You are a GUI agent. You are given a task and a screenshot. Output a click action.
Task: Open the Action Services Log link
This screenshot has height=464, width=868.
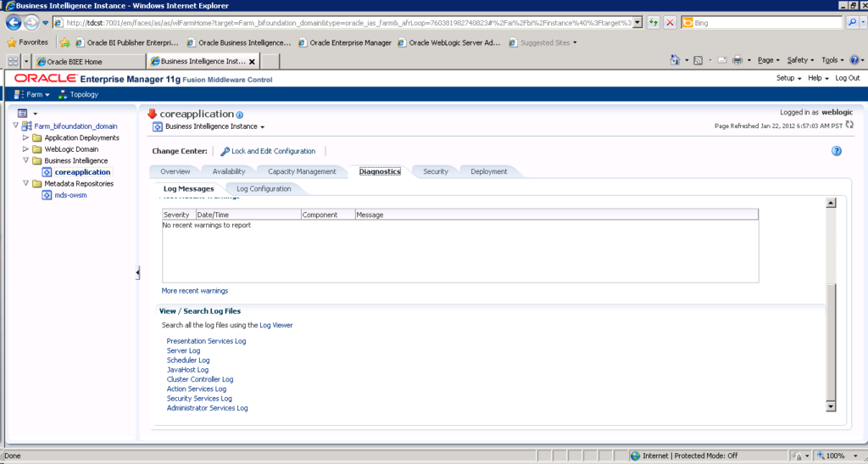[x=197, y=389]
